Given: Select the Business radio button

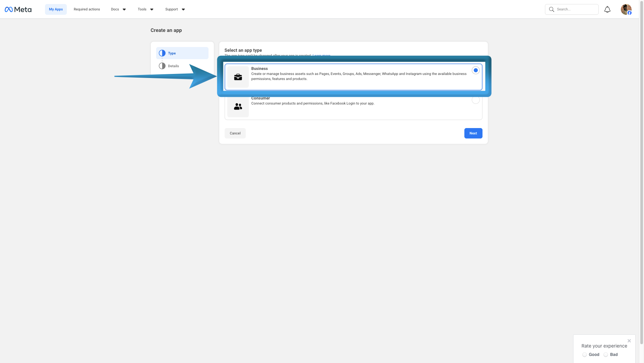Looking at the screenshot, I should [475, 70].
